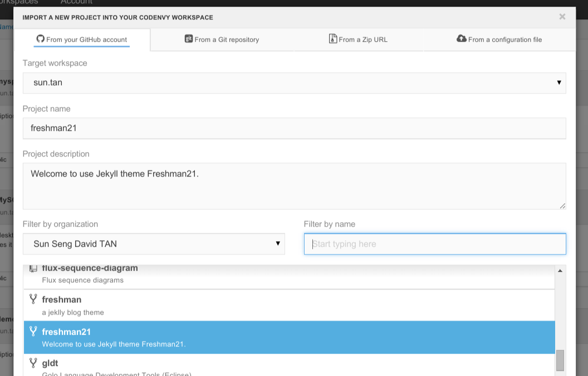Focus the Filter by name input
588x376 pixels.
coord(435,244)
